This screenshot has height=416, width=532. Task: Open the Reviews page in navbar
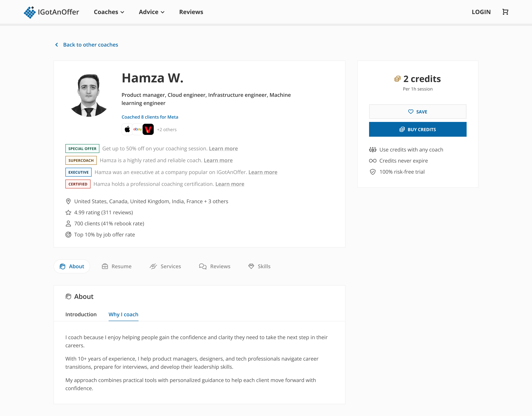(191, 12)
